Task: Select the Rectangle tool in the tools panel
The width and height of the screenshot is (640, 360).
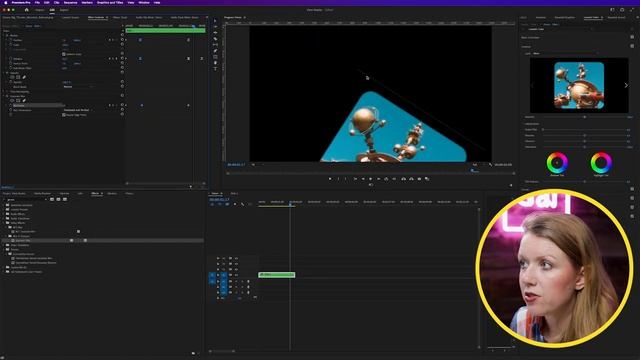Action: coord(216,57)
